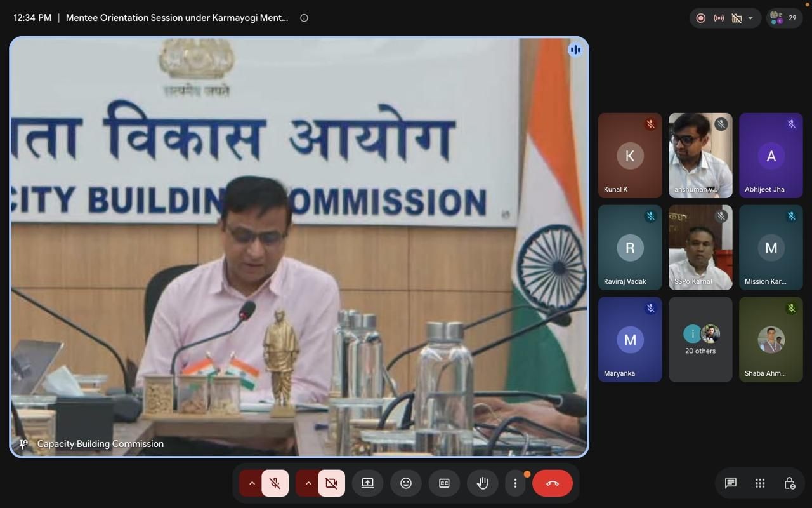Image resolution: width=812 pixels, height=508 pixels.
Task: Unmute the microphone
Action: coord(275,483)
